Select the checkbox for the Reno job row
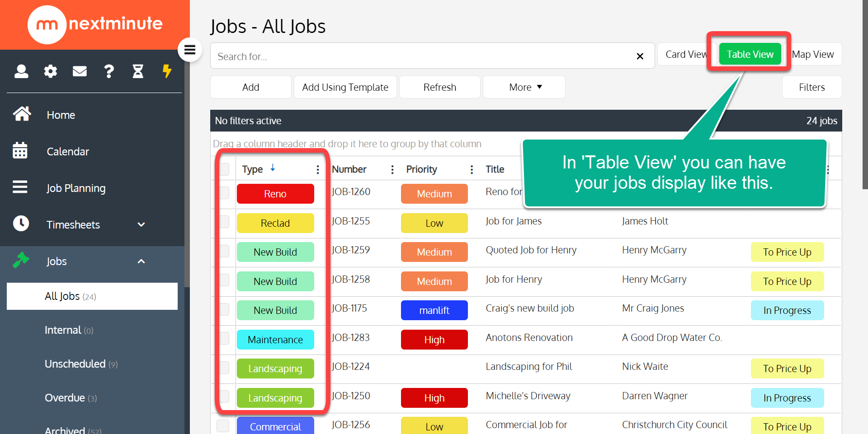The height and width of the screenshot is (434, 868). [x=224, y=193]
